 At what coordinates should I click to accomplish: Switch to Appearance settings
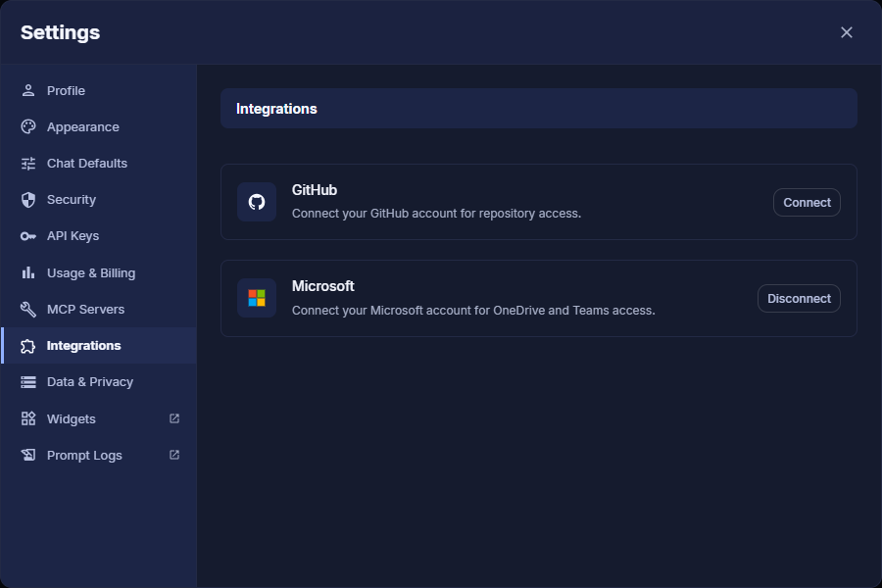(x=99, y=127)
